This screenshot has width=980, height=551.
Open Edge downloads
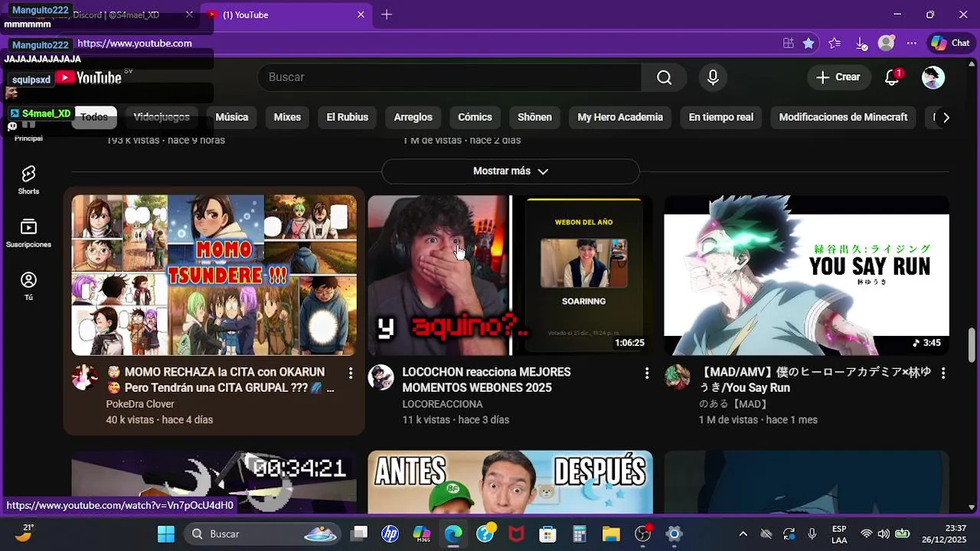(x=861, y=44)
